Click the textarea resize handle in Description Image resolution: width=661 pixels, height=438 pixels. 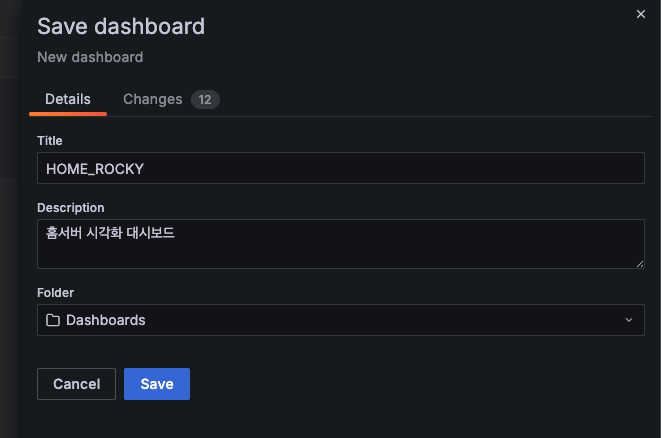click(640, 264)
